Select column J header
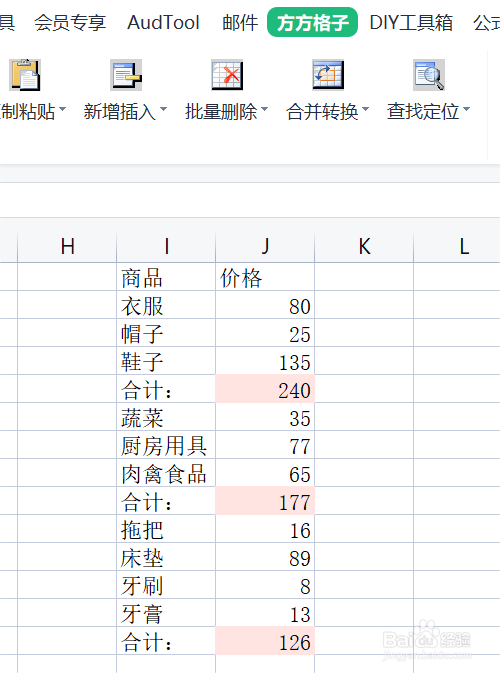The height and width of the screenshot is (673, 500). click(265, 246)
